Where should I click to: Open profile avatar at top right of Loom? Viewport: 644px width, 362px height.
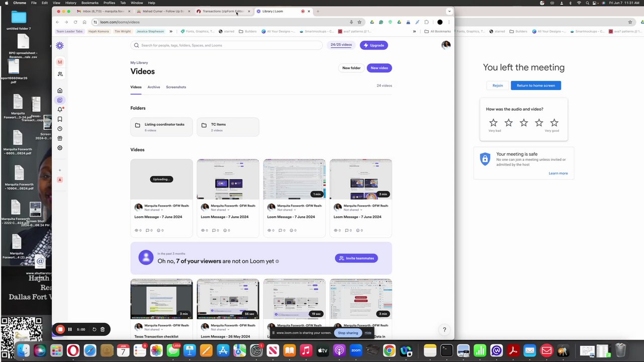[446, 45]
